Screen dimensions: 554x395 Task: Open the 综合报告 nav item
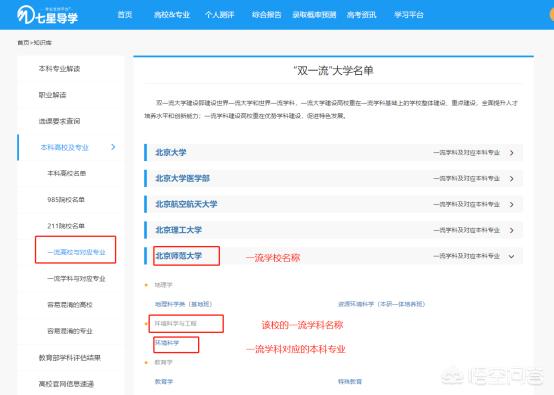pos(267,15)
